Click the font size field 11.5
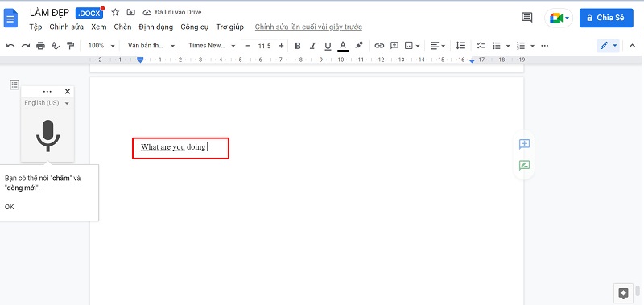The image size is (644, 305). (x=264, y=46)
